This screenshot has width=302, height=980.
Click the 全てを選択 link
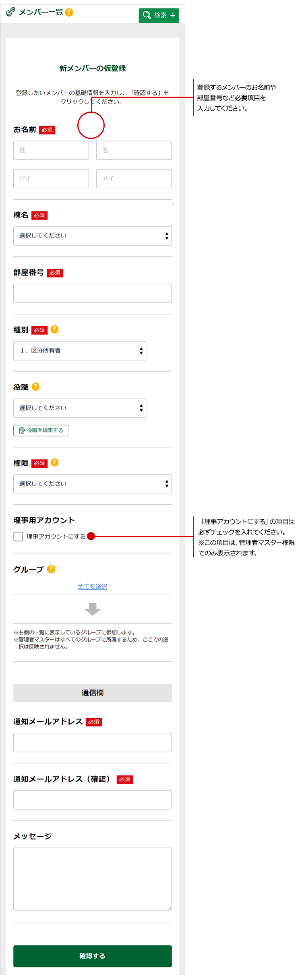click(93, 586)
